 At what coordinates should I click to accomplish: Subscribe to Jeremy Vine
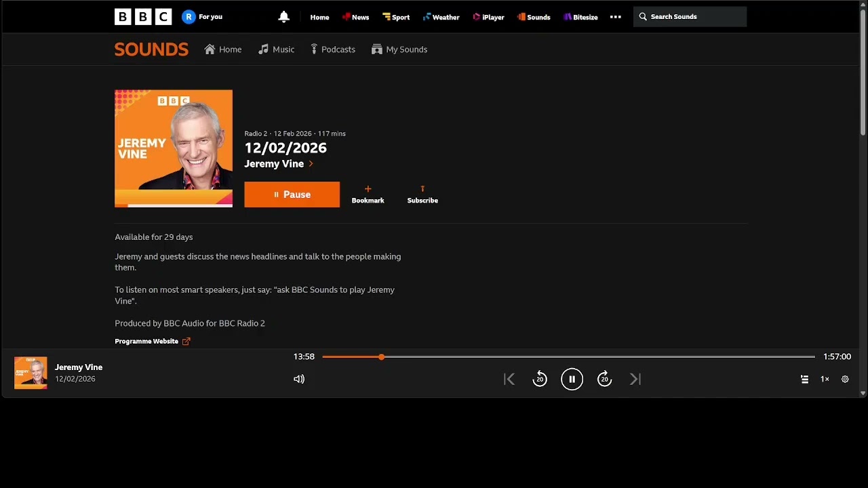pyautogui.click(x=422, y=195)
